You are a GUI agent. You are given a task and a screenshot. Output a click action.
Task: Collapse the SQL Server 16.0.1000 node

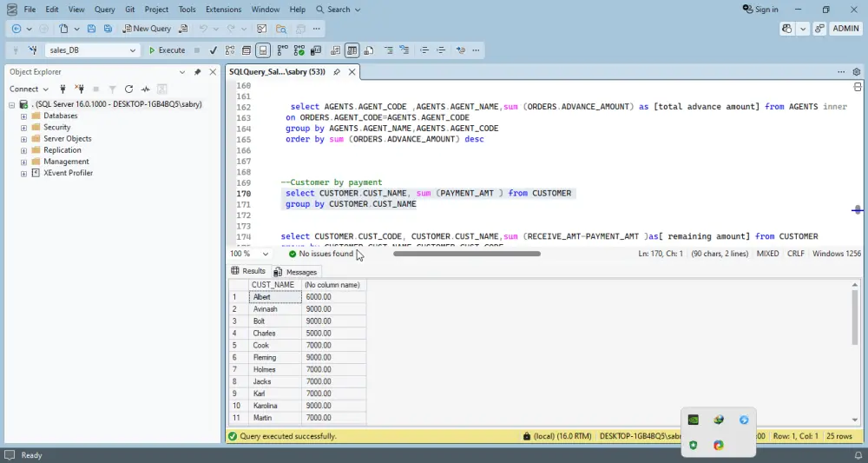click(x=11, y=104)
